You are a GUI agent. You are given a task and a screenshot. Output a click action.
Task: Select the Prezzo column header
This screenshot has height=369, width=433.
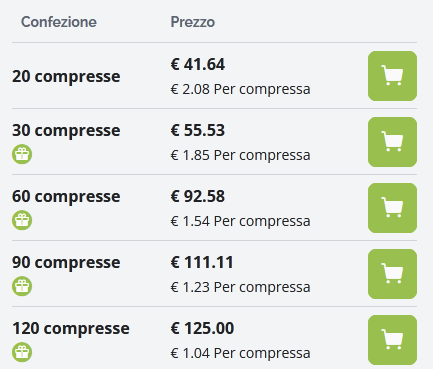(193, 22)
